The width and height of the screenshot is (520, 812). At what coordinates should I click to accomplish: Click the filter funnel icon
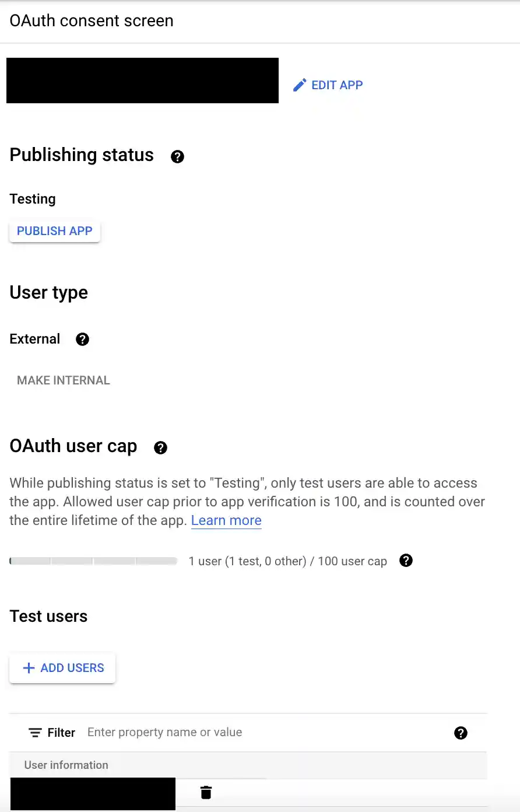pyautogui.click(x=35, y=732)
